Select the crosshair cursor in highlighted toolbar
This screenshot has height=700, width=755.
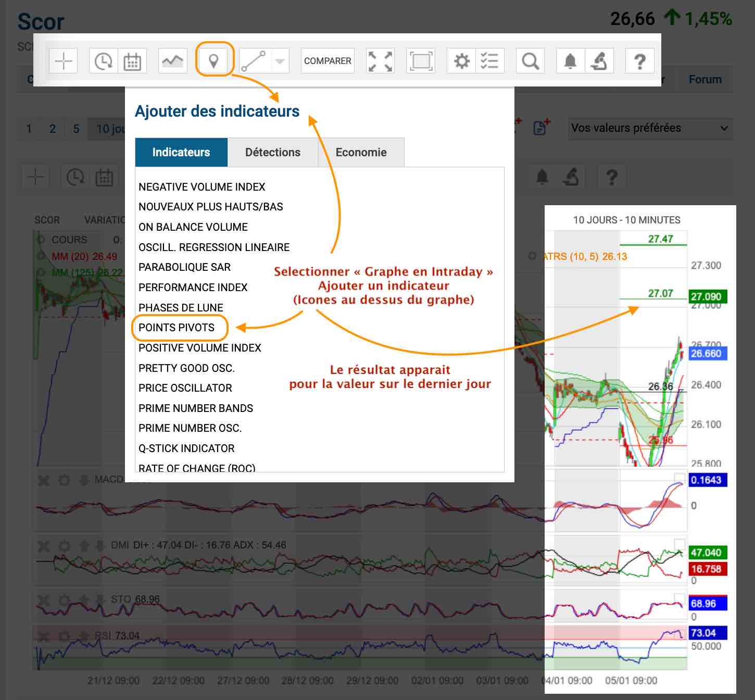tap(63, 61)
